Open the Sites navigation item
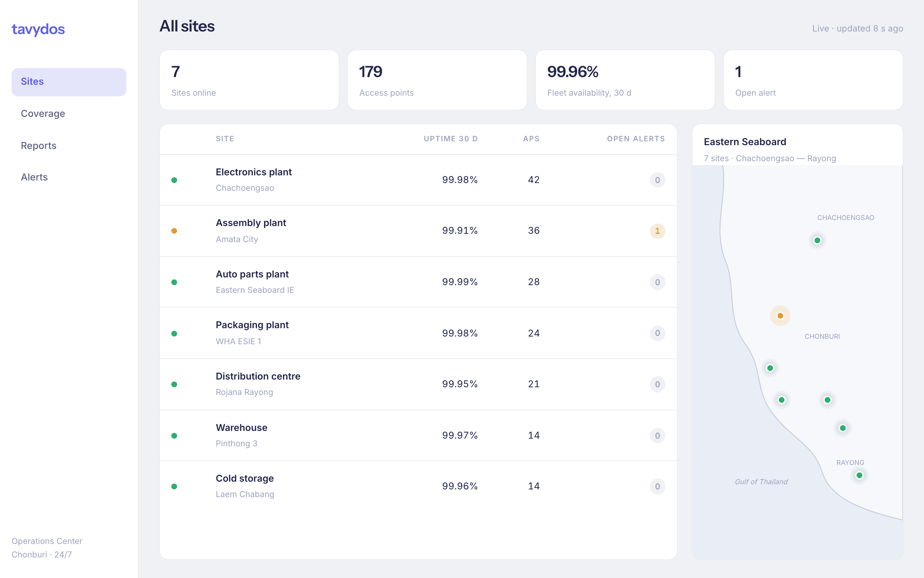The height and width of the screenshot is (578, 924). pos(69,82)
